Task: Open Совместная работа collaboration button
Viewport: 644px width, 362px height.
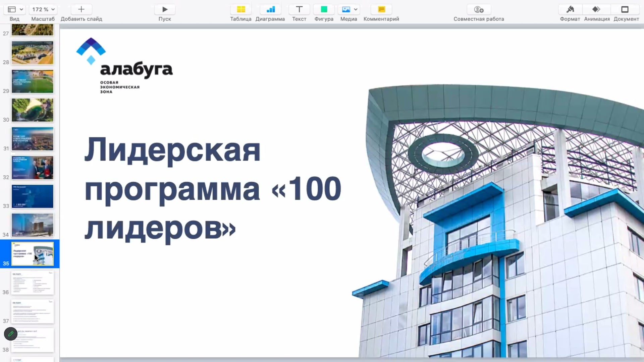Action: point(479,9)
